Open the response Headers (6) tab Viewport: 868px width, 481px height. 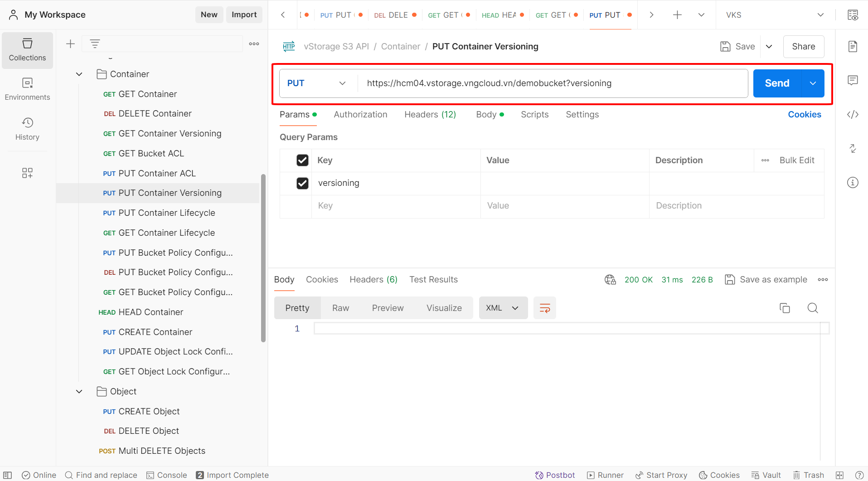point(373,280)
